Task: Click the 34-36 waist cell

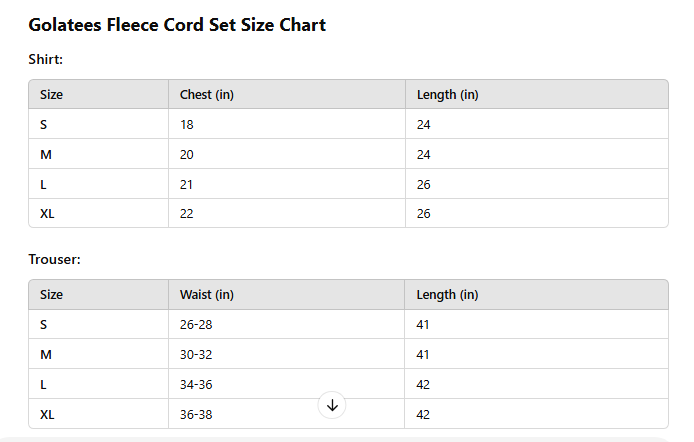Action: pyautogui.click(x=196, y=385)
